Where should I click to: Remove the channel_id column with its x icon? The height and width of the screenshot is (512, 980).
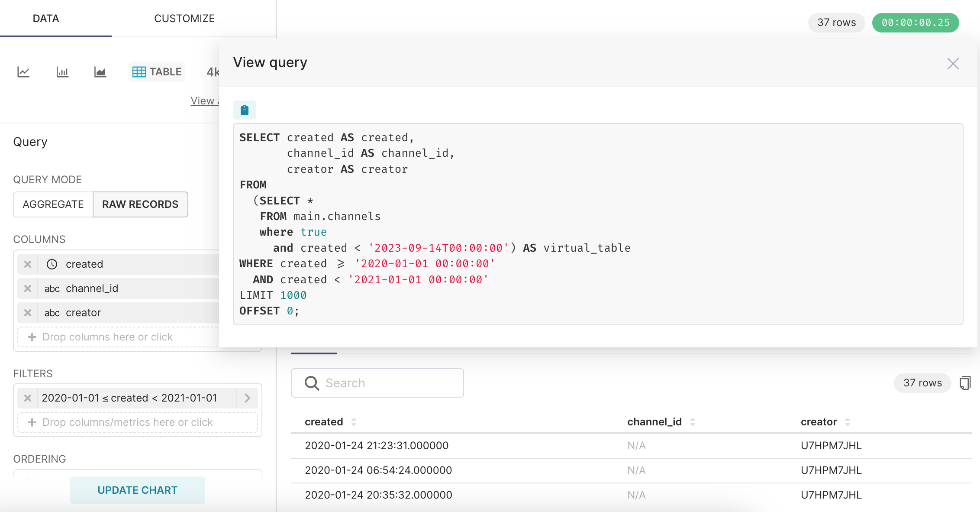click(x=27, y=288)
